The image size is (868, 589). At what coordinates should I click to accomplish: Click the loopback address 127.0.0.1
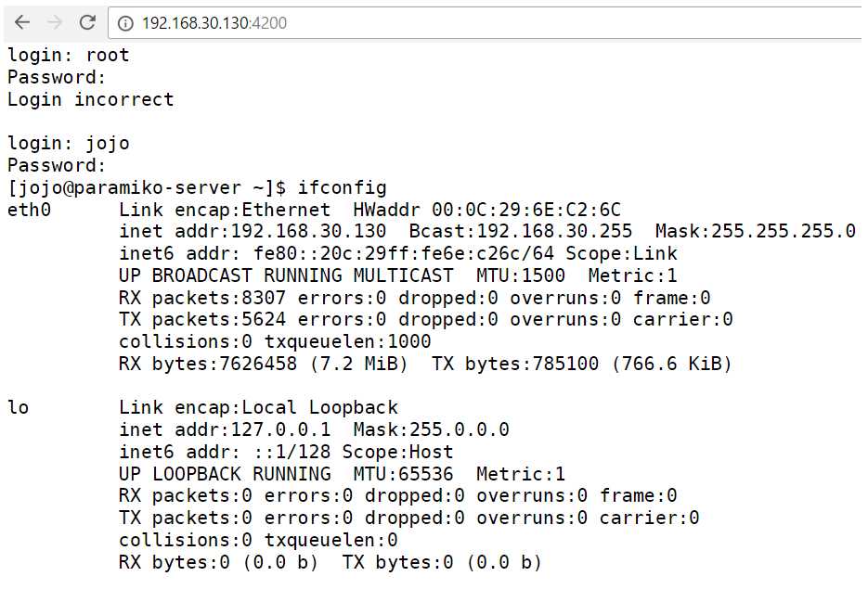click(280, 429)
